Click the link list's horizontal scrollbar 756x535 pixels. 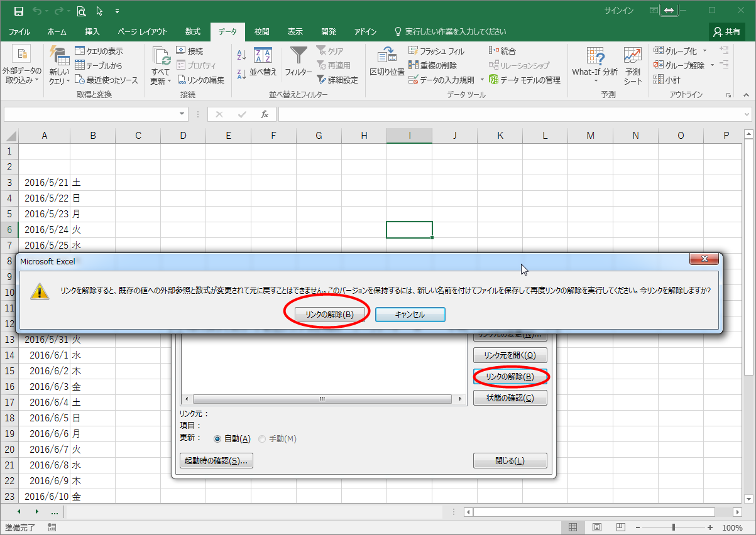pos(322,399)
